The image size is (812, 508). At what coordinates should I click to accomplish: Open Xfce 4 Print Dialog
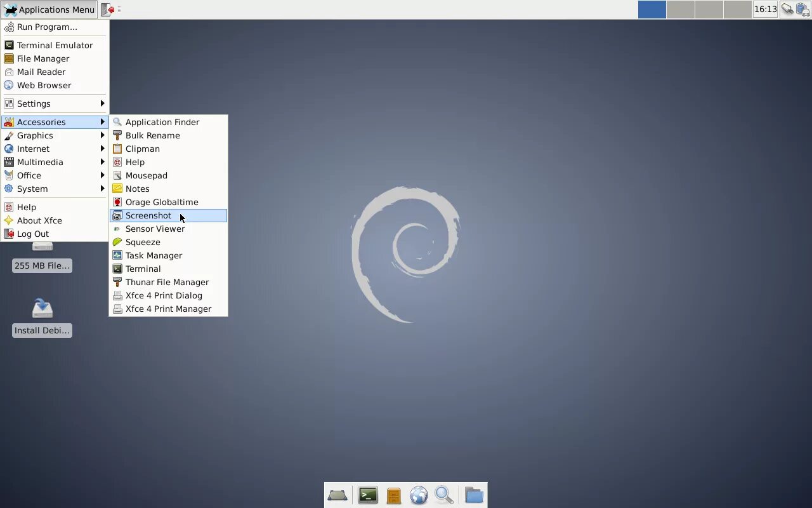(x=168, y=295)
